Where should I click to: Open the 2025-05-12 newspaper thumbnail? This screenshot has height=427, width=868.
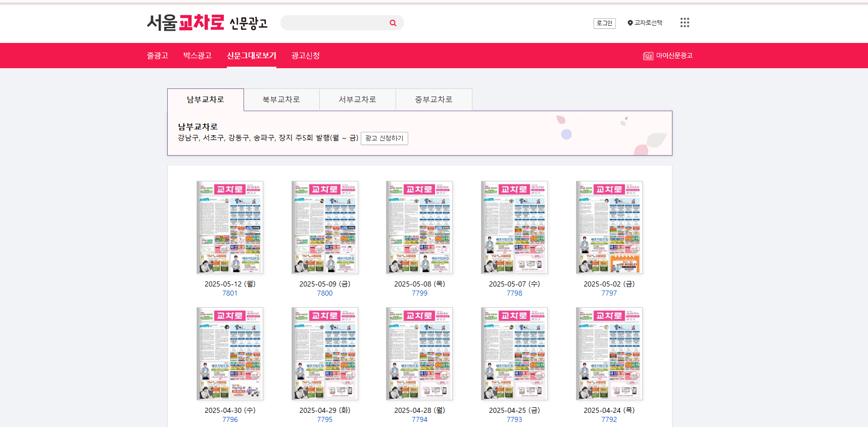[230, 227]
